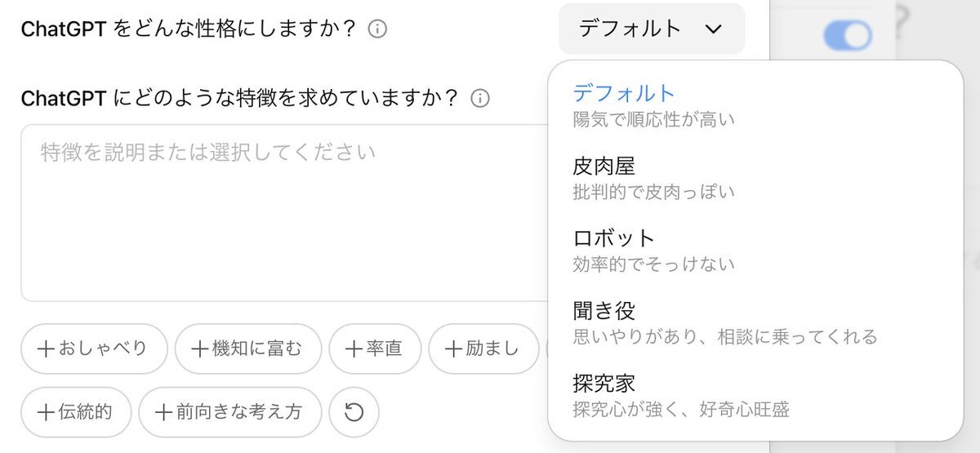Click plus icon on 伝統的 chip
Image resolution: width=980 pixels, height=453 pixels.
pos(47,412)
